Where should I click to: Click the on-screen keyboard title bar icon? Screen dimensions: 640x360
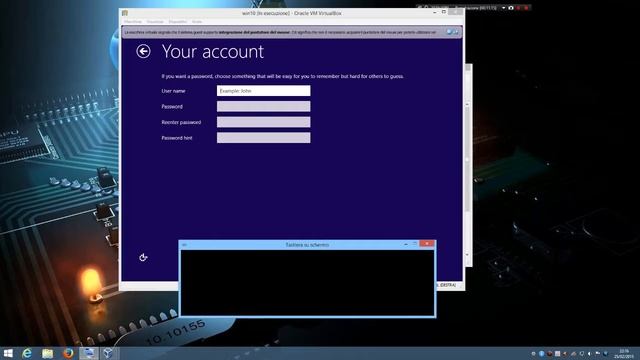coord(184,245)
